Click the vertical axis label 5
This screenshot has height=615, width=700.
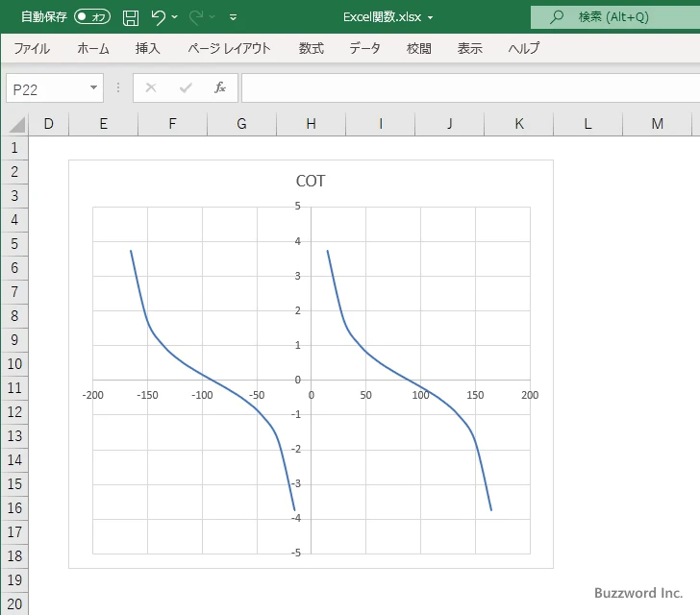click(298, 207)
